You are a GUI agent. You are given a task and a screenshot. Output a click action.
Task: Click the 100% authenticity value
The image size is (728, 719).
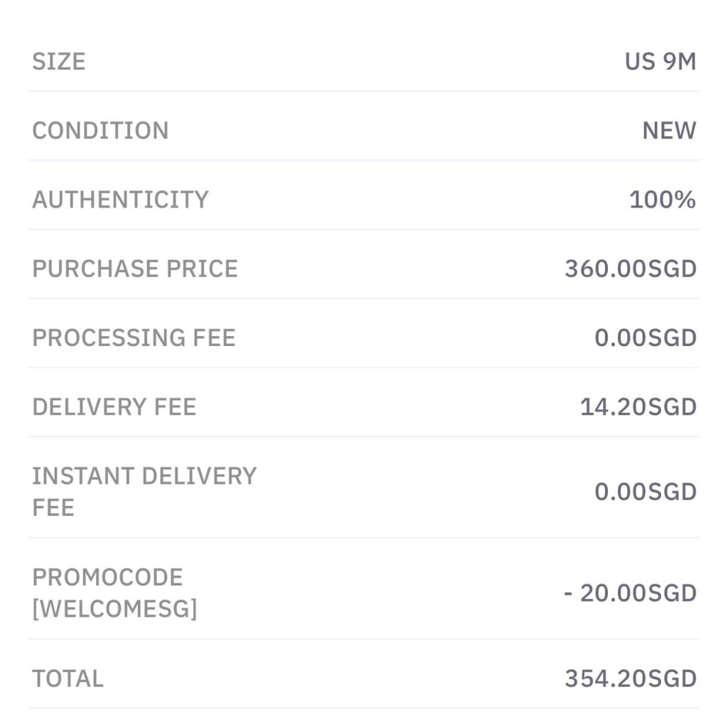click(663, 200)
